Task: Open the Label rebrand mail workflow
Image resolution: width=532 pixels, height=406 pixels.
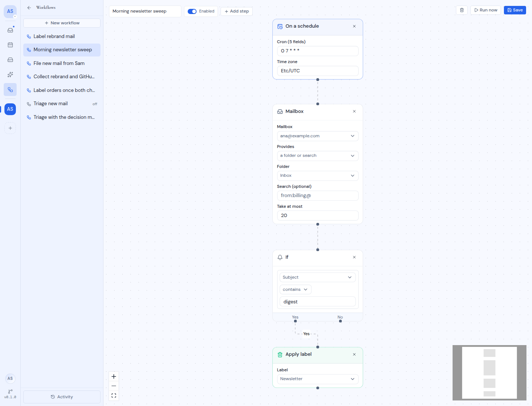Action: coord(62,37)
